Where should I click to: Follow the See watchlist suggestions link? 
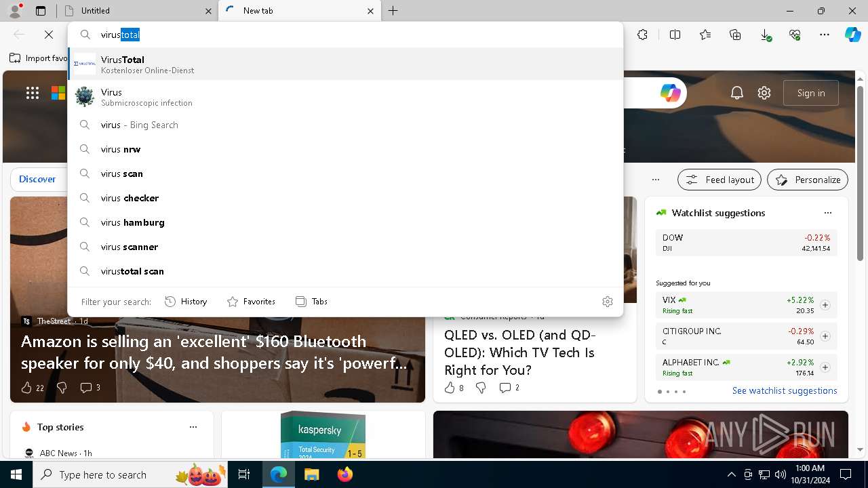point(785,390)
